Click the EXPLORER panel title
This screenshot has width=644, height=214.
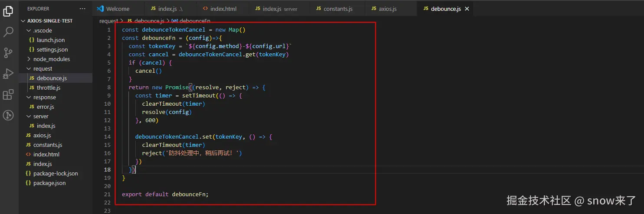[x=38, y=9]
